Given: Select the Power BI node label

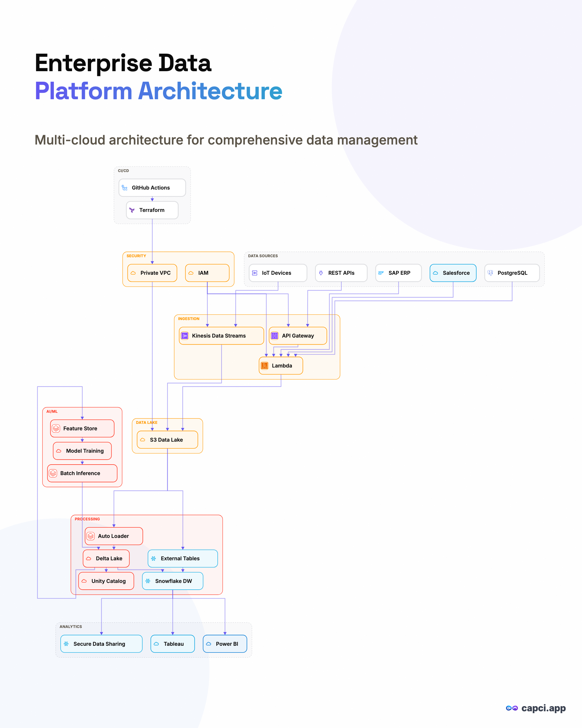Looking at the screenshot, I should [227, 644].
